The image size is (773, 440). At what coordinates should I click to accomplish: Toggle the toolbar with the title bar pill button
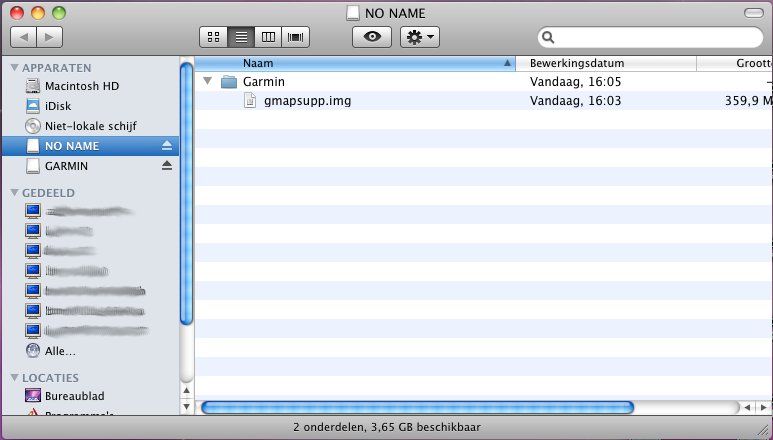754,13
